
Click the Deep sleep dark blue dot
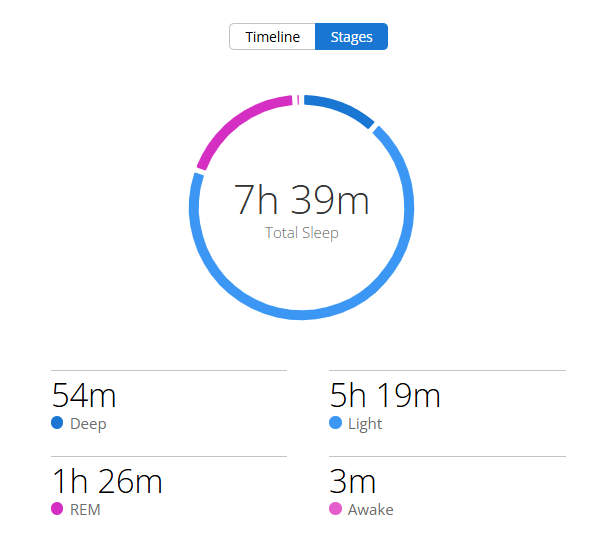coord(57,423)
